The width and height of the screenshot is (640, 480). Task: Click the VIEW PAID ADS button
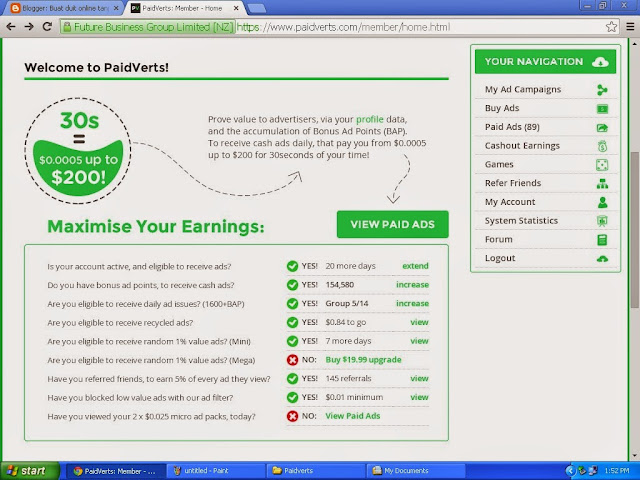393,224
